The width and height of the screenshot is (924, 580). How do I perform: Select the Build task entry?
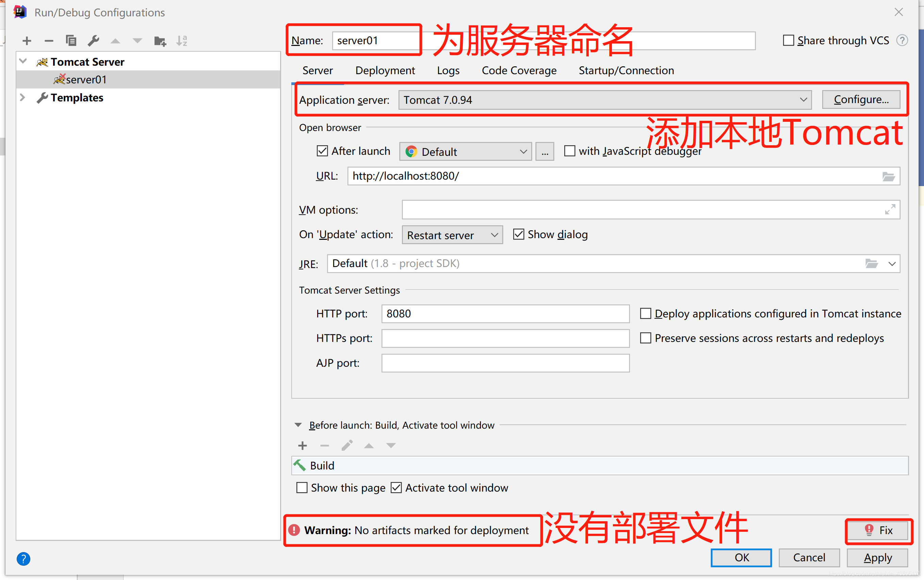pos(600,465)
